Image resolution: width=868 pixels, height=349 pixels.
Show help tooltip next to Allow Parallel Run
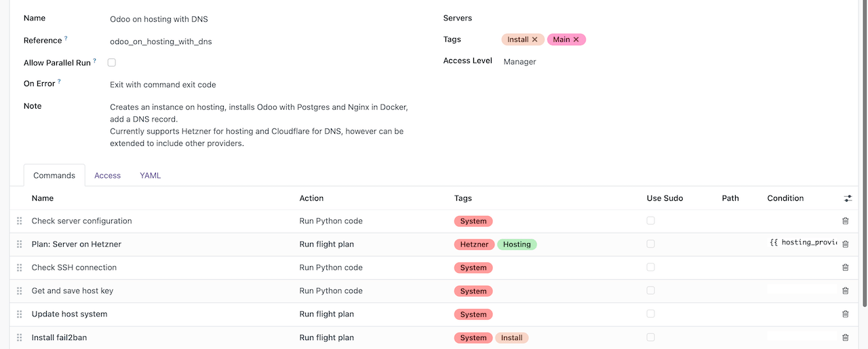[94, 60]
